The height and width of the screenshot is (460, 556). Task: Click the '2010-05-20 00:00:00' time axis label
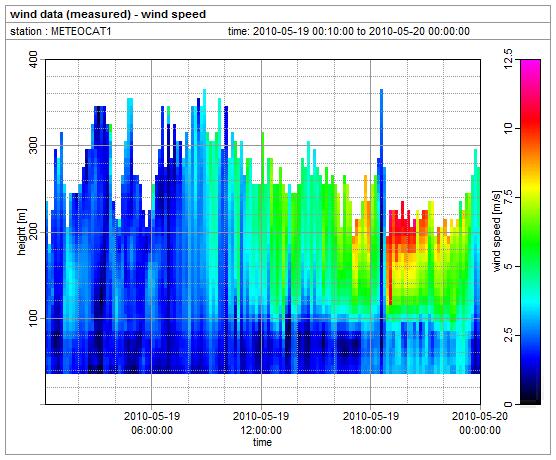click(480, 423)
